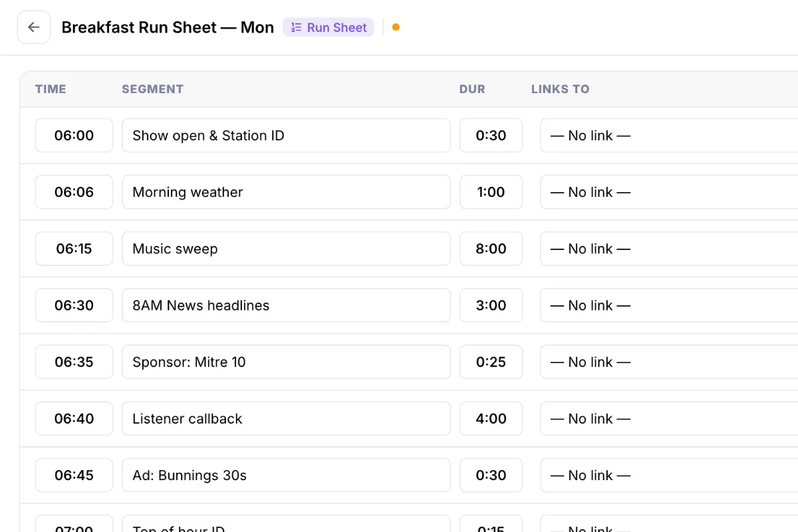Screen dimensions: 798x532
Task: Edit the 8:00 duration for Music sweep
Action: click(491, 249)
